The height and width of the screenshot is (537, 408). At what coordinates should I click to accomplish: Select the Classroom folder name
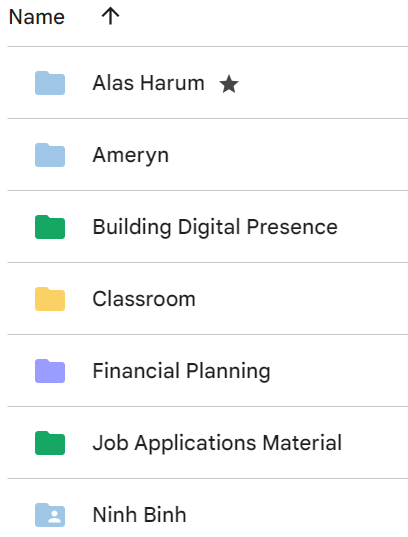point(144,299)
